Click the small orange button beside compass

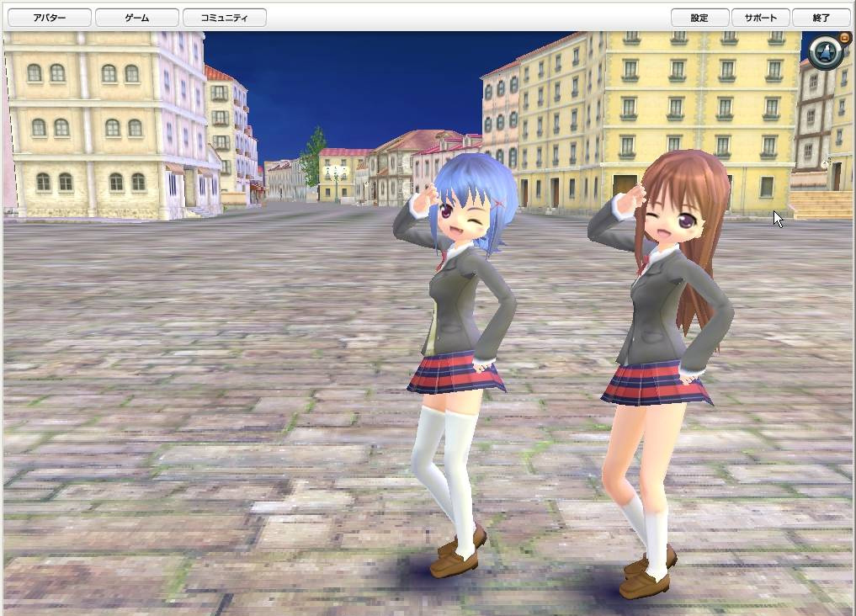[x=845, y=38]
